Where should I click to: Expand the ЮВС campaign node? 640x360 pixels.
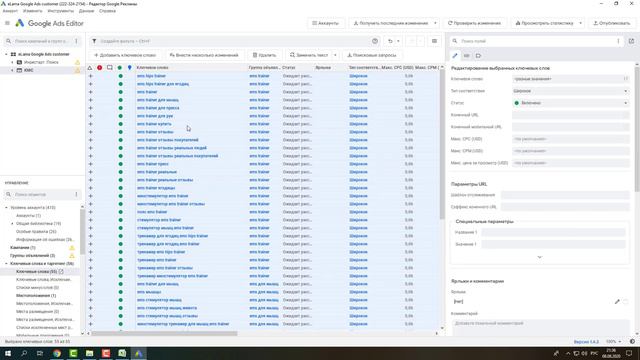pos(12,70)
